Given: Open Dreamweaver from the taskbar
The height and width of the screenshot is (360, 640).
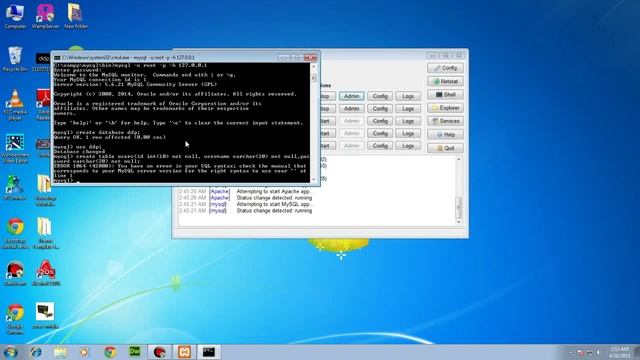Looking at the screenshot, I should (135, 352).
